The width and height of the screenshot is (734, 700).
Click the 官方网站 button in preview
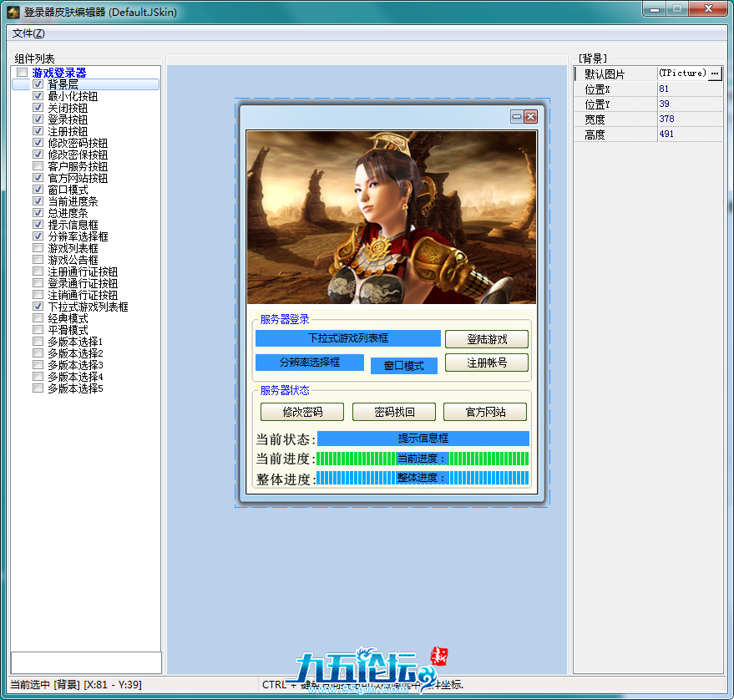coord(485,412)
